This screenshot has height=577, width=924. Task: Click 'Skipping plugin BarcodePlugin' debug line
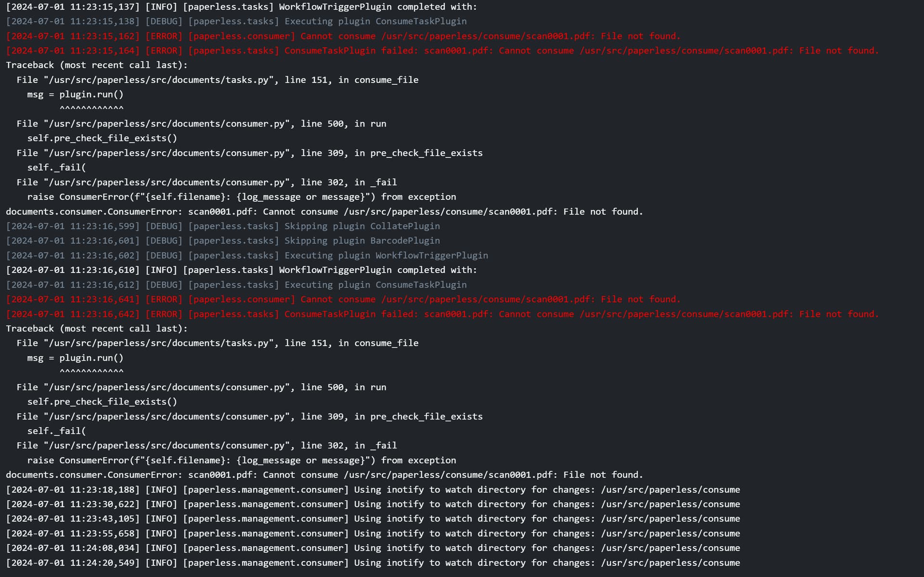[223, 241]
